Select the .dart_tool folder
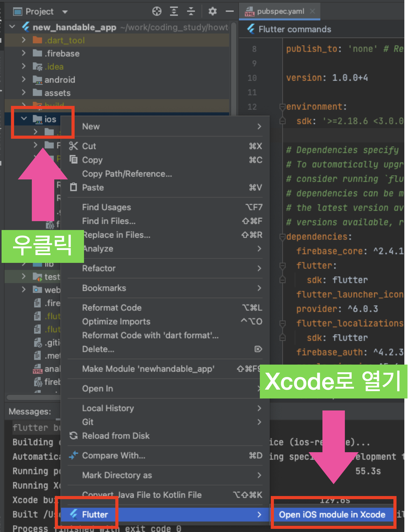 click(x=64, y=40)
